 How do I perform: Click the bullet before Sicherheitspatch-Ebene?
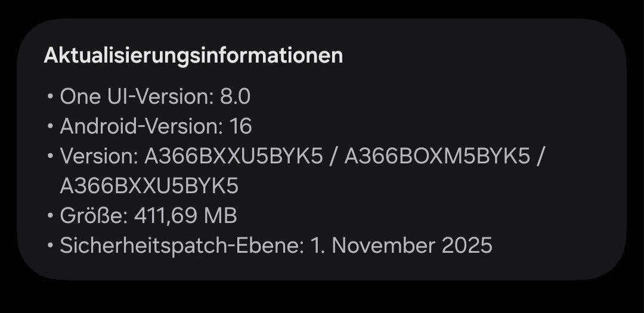[x=50, y=246]
